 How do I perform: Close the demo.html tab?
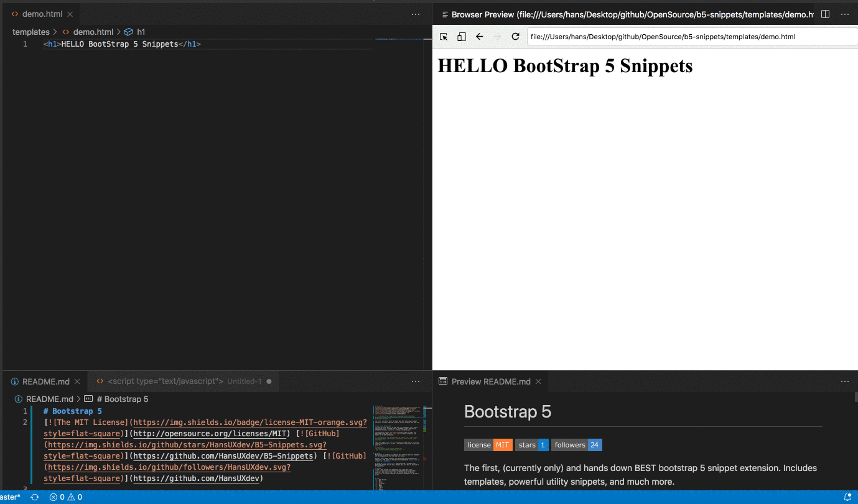(x=70, y=14)
